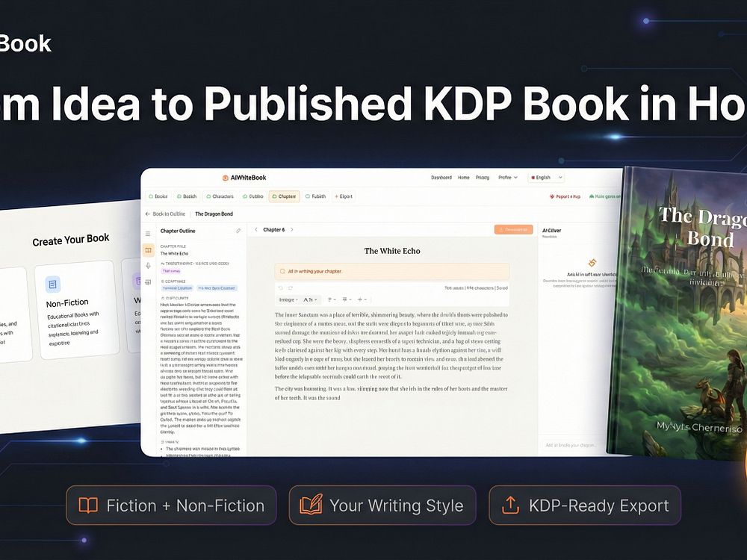
Task: Click the purple tag in Chapter Outline
Action: (171, 271)
